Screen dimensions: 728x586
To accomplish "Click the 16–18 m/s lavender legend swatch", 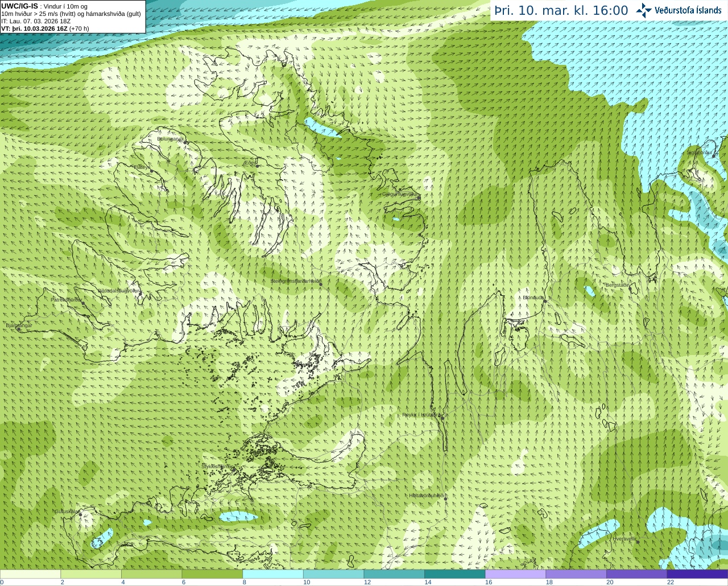I will click(x=515, y=574).
